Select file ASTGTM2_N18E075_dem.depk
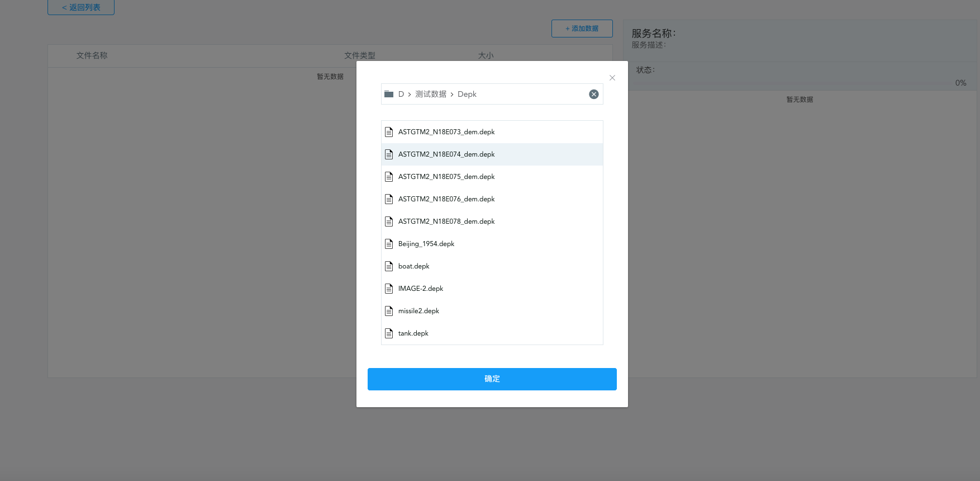This screenshot has height=481, width=980. click(x=492, y=177)
